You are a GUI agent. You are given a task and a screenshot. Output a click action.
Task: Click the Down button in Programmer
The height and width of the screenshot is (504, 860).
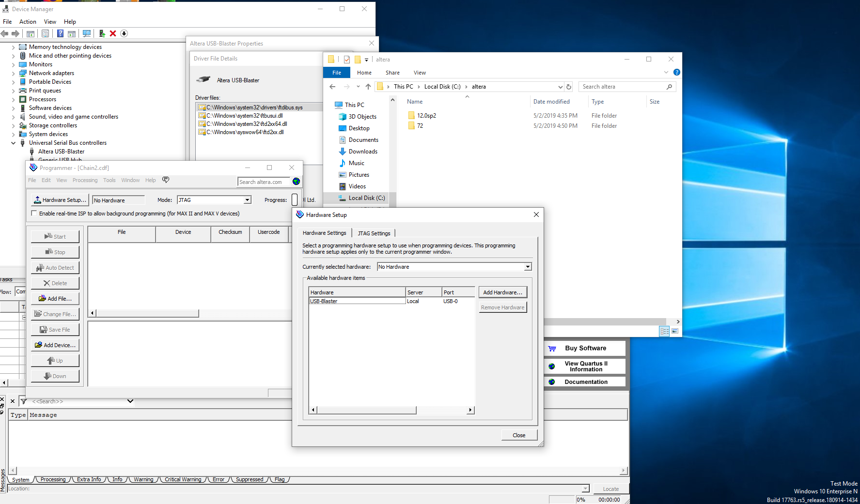point(55,376)
